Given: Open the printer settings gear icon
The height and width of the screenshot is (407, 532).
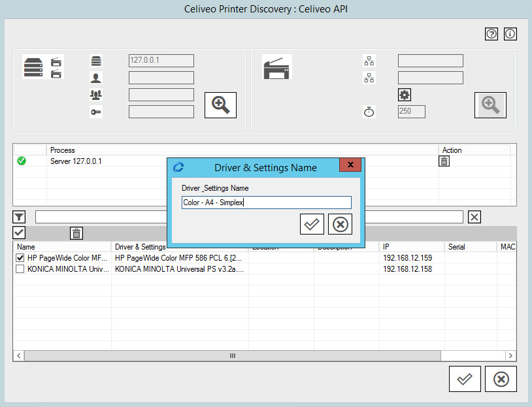Looking at the screenshot, I should pos(405,95).
